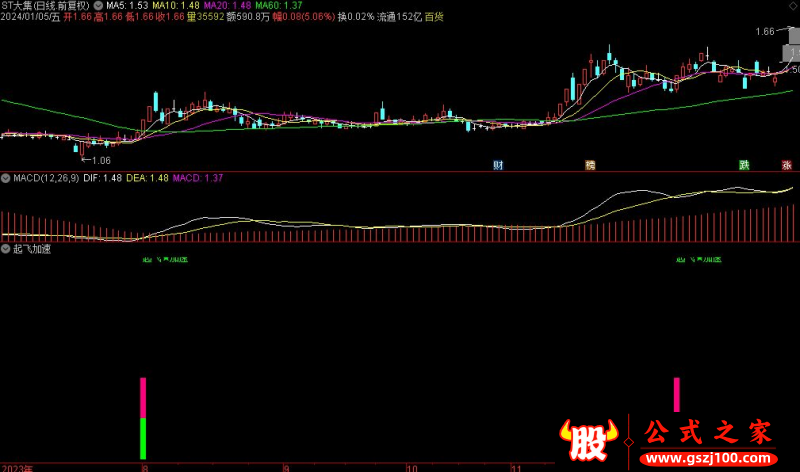800x472 pixels.
Task: Collapse the 起飞加速 indicator panel
Action: point(6,248)
